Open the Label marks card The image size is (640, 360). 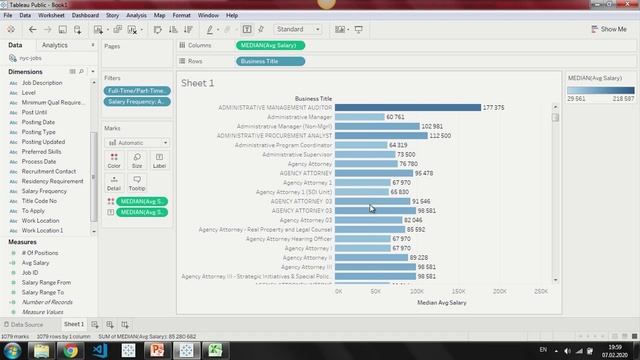pyautogui.click(x=159, y=160)
